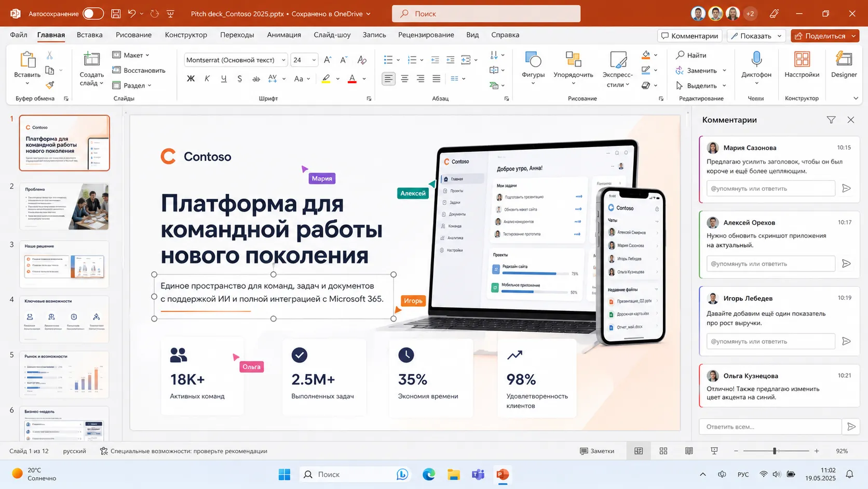Open the Фигуры shapes gallery
Viewport: 868px width, 489px height.
[x=533, y=68]
